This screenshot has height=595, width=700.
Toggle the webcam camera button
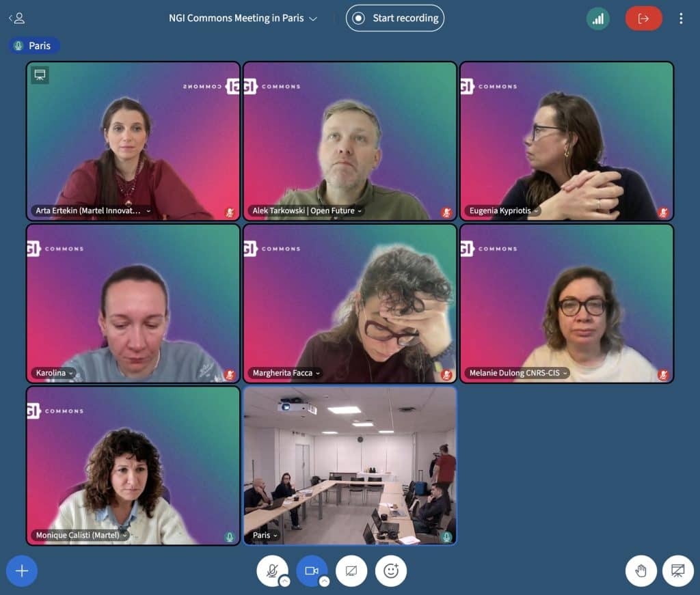pyautogui.click(x=311, y=570)
